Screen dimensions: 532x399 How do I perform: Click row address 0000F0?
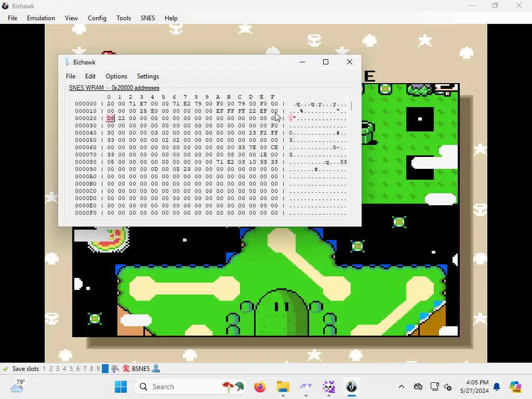(x=86, y=212)
